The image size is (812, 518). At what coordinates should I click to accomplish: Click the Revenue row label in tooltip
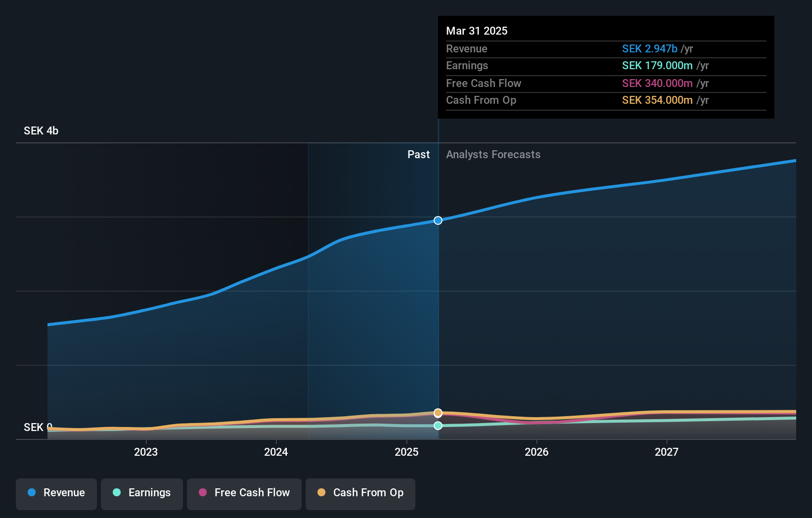[x=467, y=48]
